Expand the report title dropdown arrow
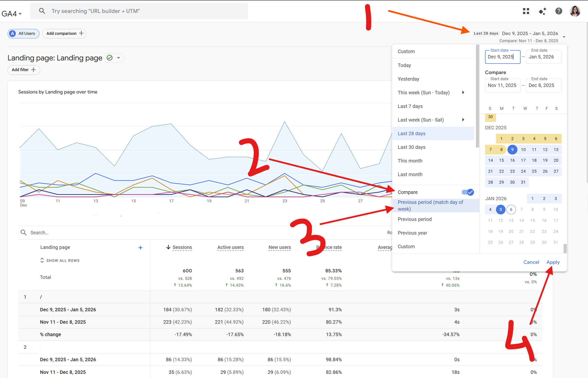 119,58
